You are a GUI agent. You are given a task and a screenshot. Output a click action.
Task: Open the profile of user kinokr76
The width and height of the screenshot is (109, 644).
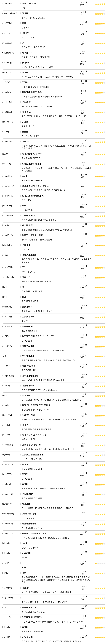[7, 72]
